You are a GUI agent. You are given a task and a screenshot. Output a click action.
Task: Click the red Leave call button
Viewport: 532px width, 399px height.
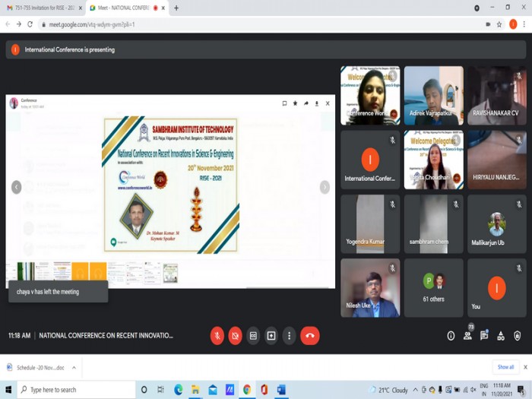click(x=309, y=335)
